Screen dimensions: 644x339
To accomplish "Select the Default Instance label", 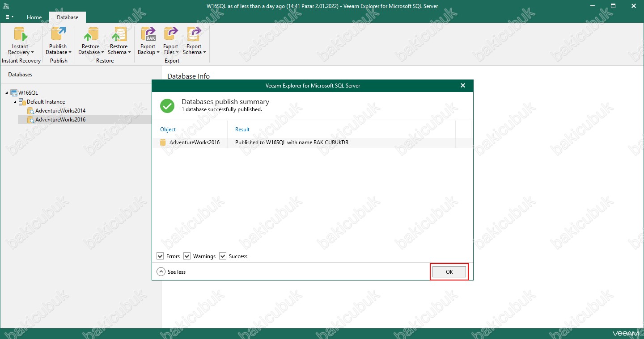I will click(46, 102).
